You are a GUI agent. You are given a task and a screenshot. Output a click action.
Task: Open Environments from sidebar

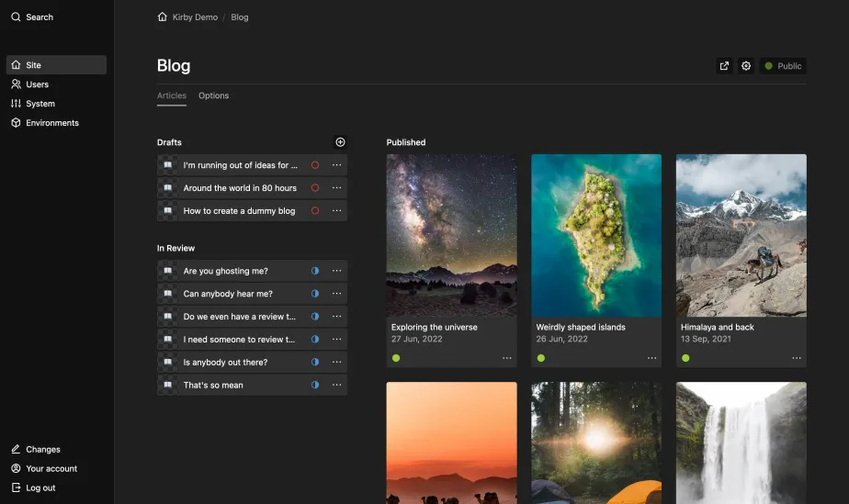[x=51, y=123]
